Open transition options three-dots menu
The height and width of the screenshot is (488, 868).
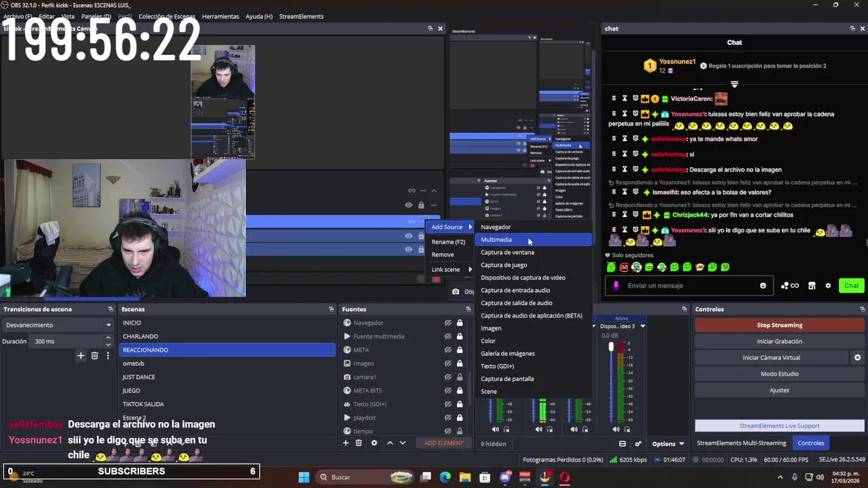[107, 356]
